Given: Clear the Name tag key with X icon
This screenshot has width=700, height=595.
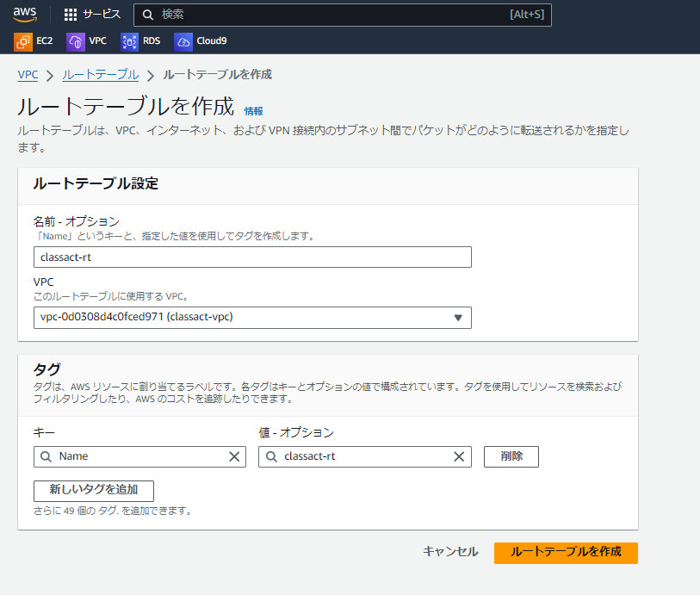Looking at the screenshot, I should click(234, 456).
